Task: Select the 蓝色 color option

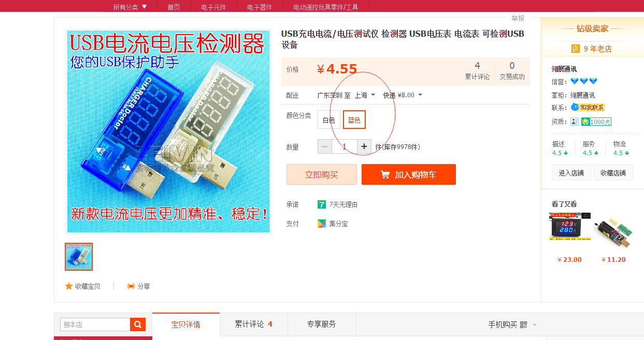Action: [354, 120]
